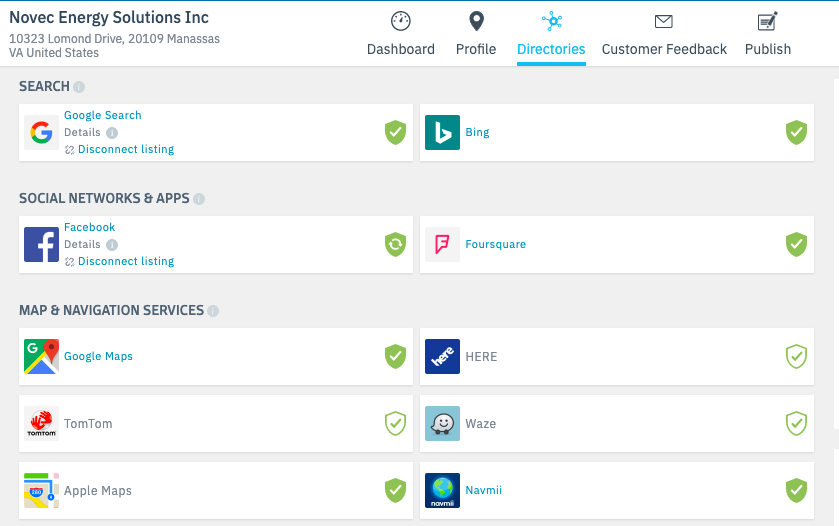Click the info icon beside SEARCH heading
Viewport: 839px width, 526px height.
[x=79, y=87]
